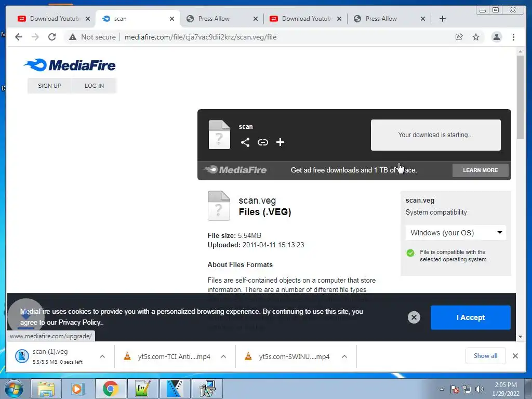Viewport: 532px width, 399px height.
Task: Close the scan tab
Action: 172,19
